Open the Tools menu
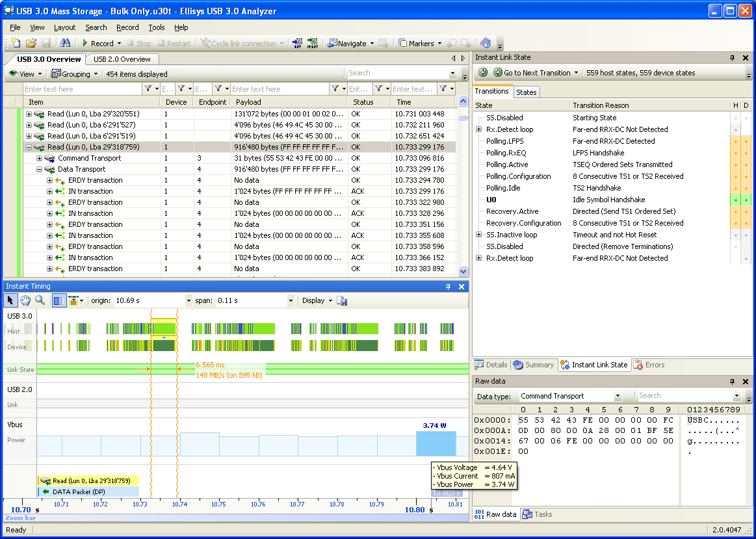 coord(156,27)
